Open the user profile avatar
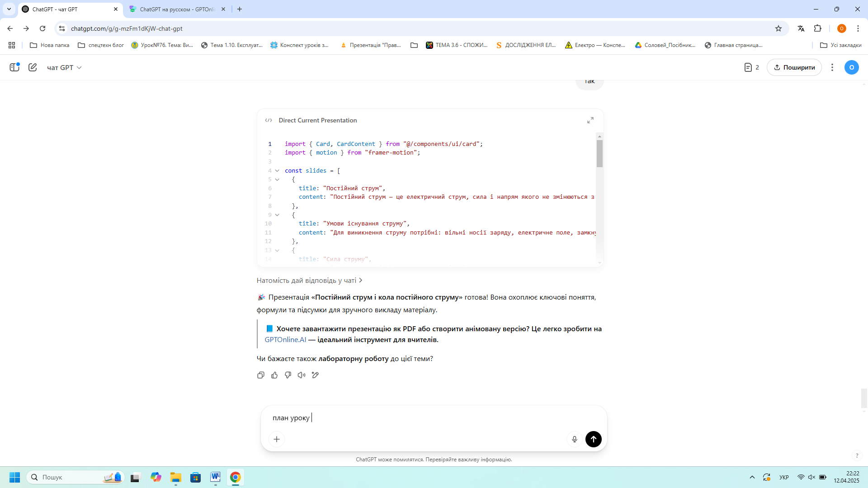The height and width of the screenshot is (488, 868). coord(852,67)
